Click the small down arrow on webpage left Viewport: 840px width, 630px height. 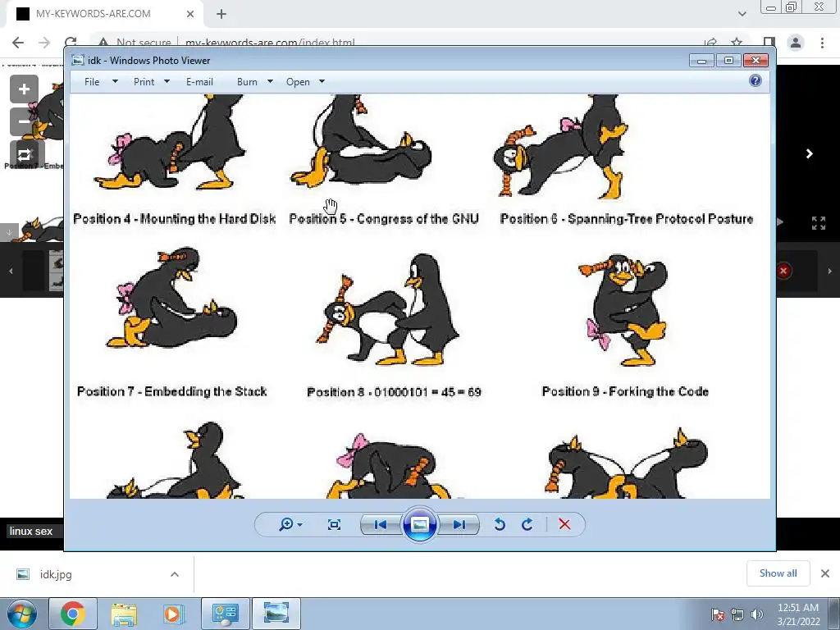[9, 232]
